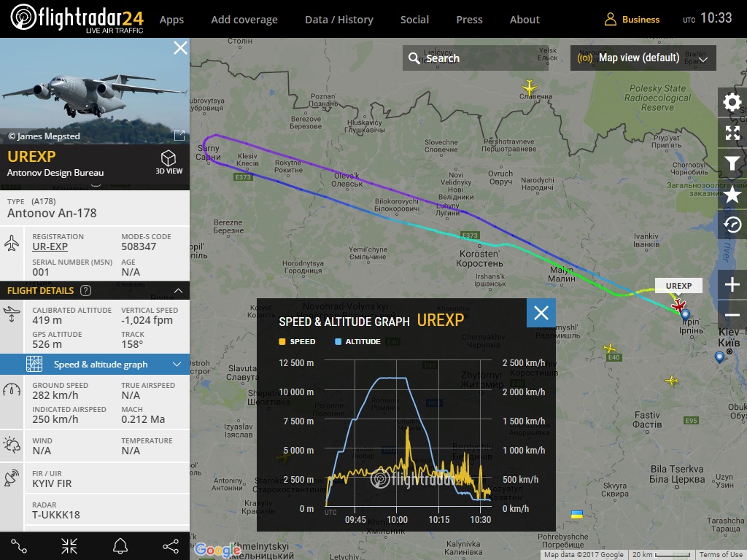Screen dimensions: 747x560
Task: Share this flight via share icon
Action: [x=170, y=545]
